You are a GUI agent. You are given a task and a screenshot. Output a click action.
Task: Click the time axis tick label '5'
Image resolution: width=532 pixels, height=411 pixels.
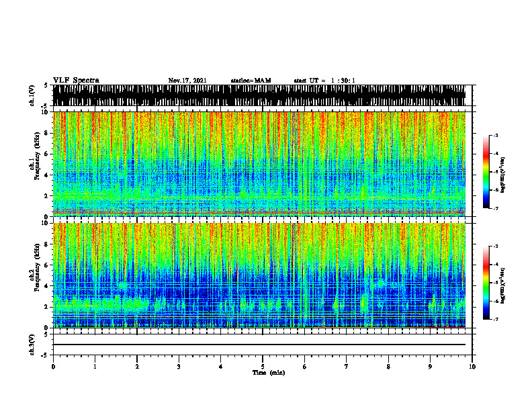[x=263, y=367]
